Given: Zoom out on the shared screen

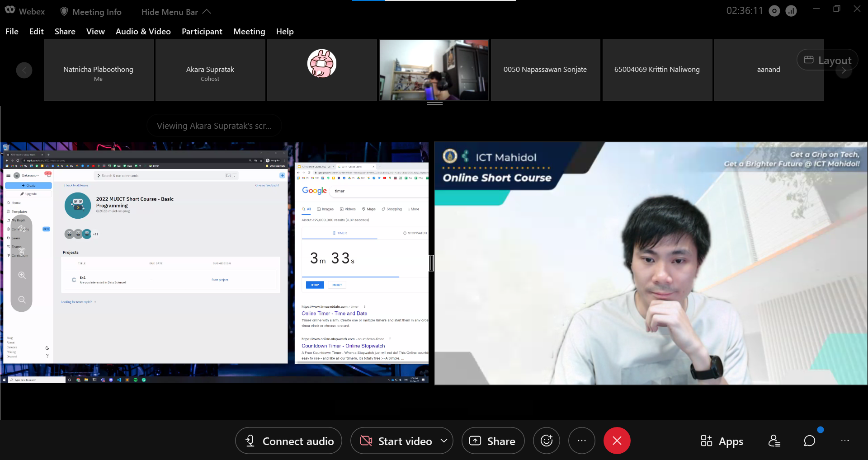Looking at the screenshot, I should click(x=22, y=300).
